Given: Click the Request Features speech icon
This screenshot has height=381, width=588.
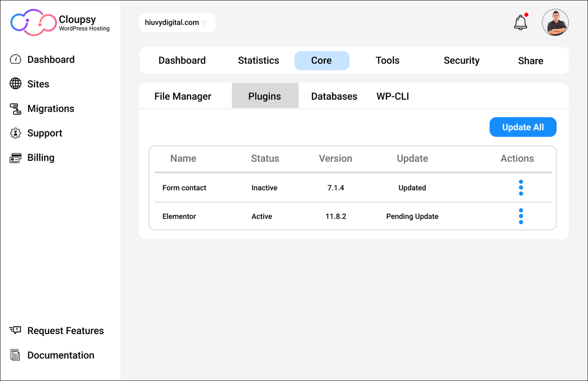Looking at the screenshot, I should point(15,330).
